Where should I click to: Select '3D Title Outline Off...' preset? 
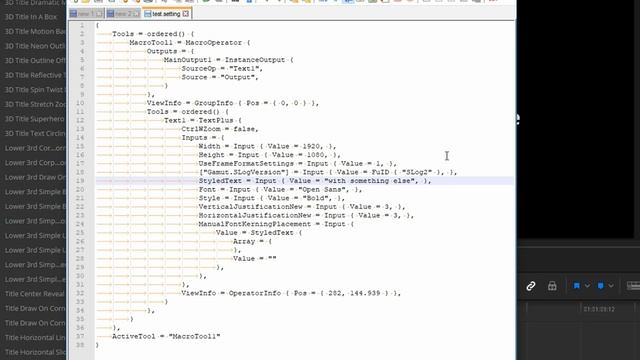(x=35, y=60)
